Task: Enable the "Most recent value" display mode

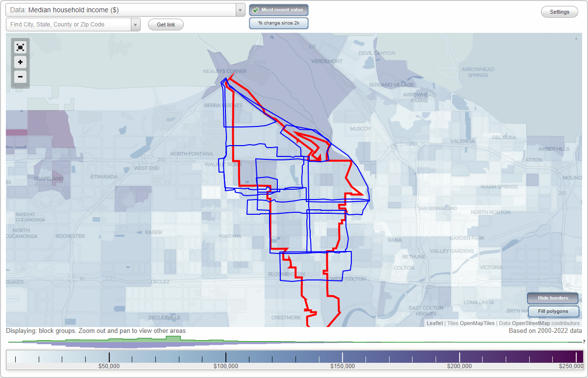Action: coord(278,10)
